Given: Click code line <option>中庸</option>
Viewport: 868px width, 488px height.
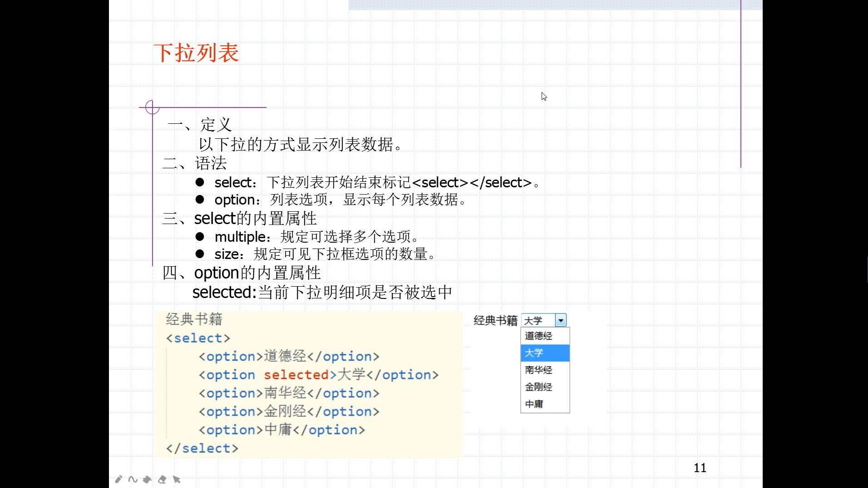Looking at the screenshot, I should [282, 430].
